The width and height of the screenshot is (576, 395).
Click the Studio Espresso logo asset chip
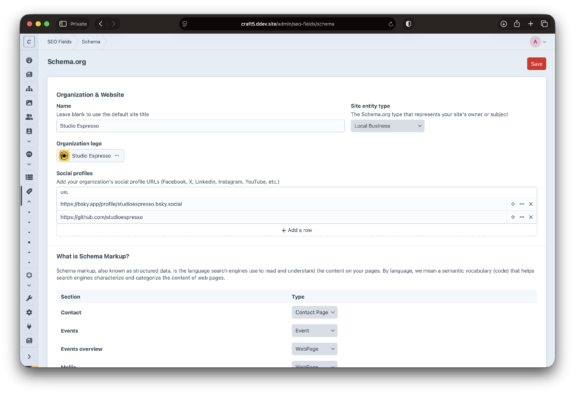[90, 156]
